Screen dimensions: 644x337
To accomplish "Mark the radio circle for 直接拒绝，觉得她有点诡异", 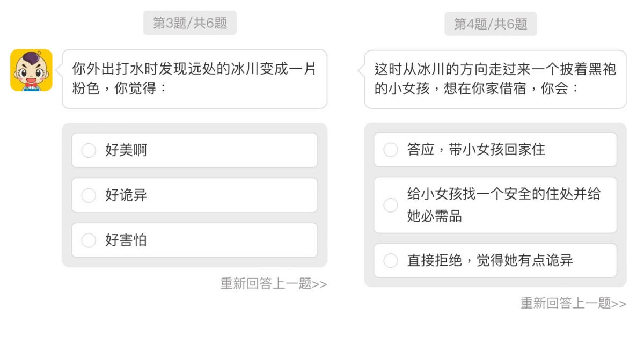I will (391, 261).
